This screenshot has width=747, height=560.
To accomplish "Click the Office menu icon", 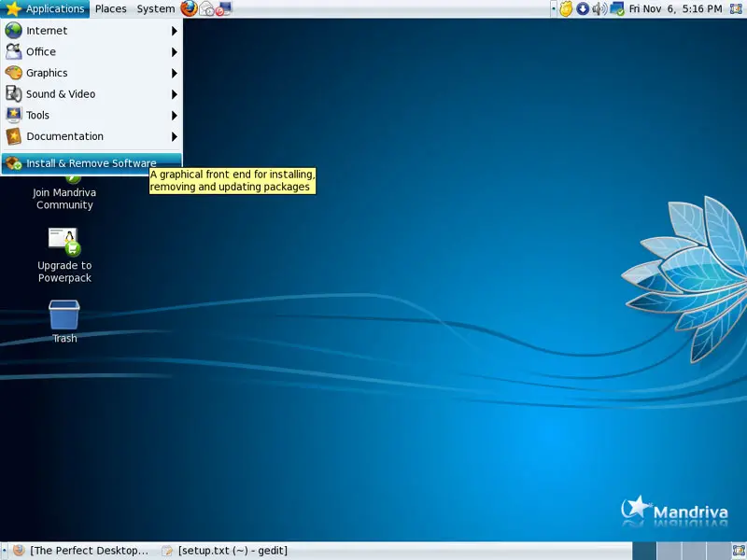I will click(x=13, y=51).
